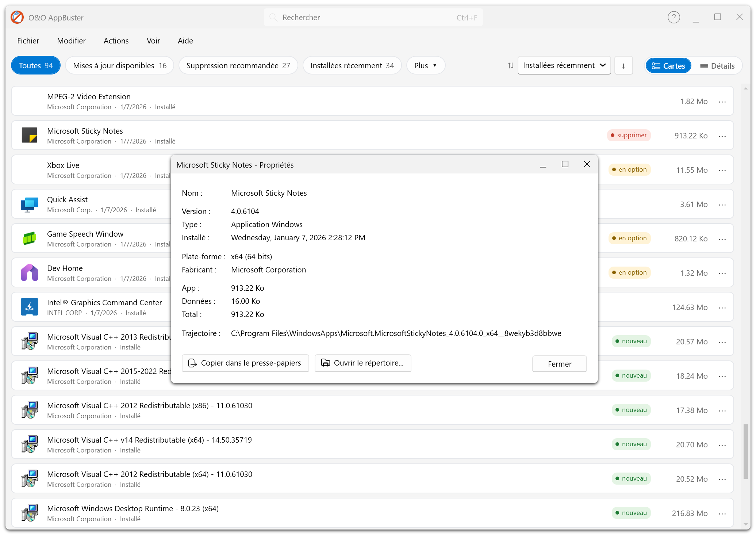Image resolution: width=756 pixels, height=535 pixels.
Task: Click the scrollbar up arrow
Action: pos(745,89)
